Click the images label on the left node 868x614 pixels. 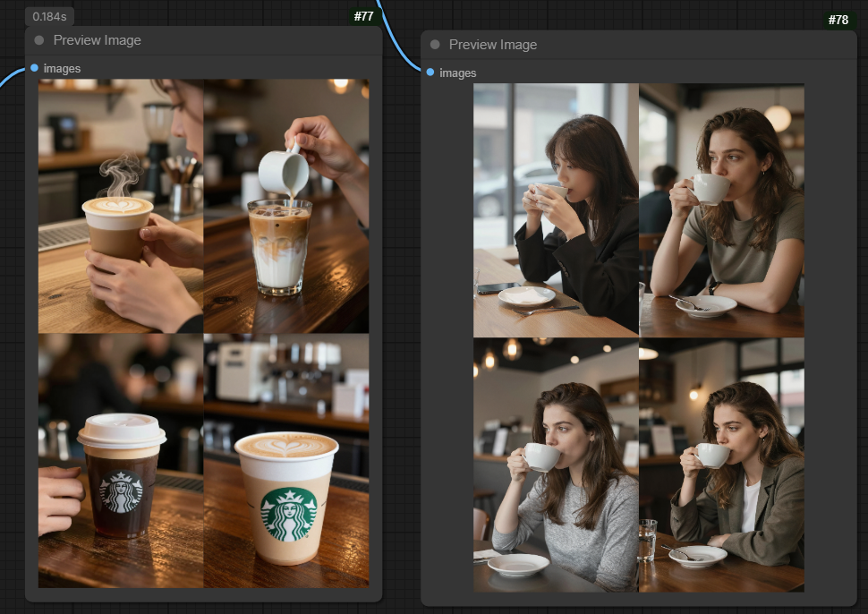[x=62, y=69]
